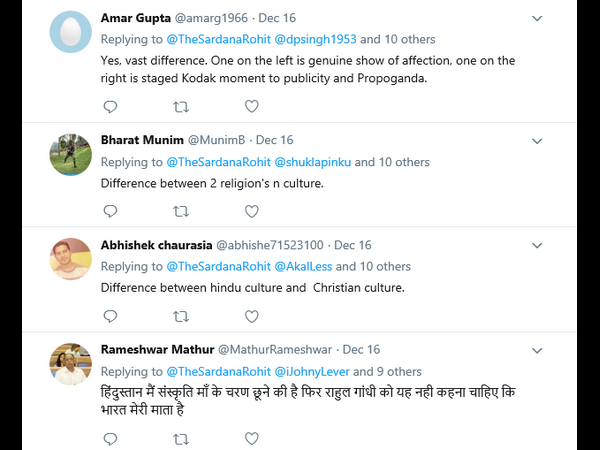
Task: Click the @shuklapinku mention link
Action: coord(306,162)
